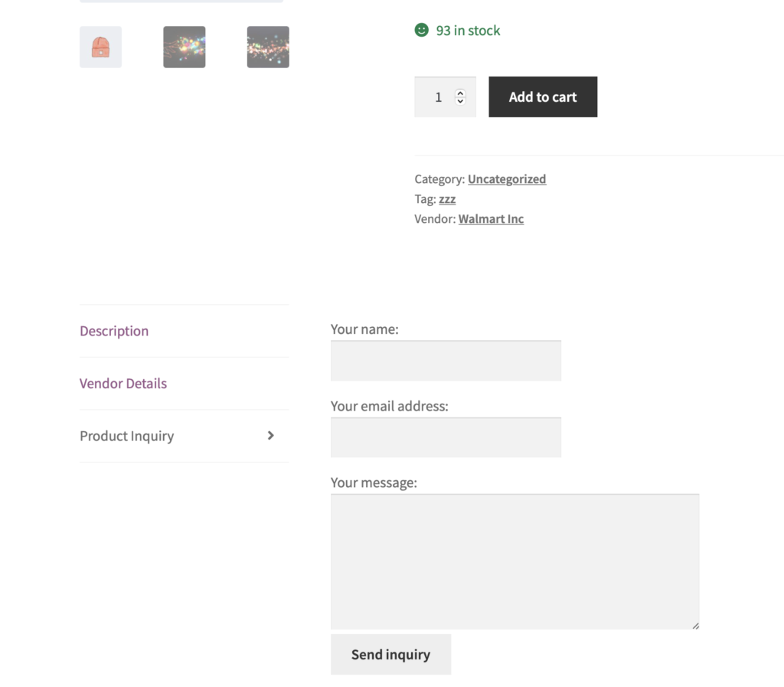Image resolution: width=784 pixels, height=687 pixels.
Task: Click the green smiley stock icon
Action: click(422, 30)
